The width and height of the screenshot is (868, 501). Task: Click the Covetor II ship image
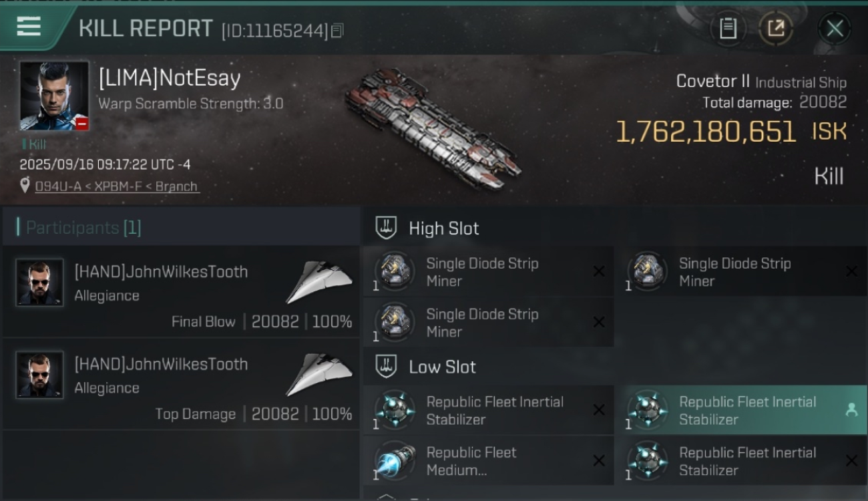click(433, 129)
